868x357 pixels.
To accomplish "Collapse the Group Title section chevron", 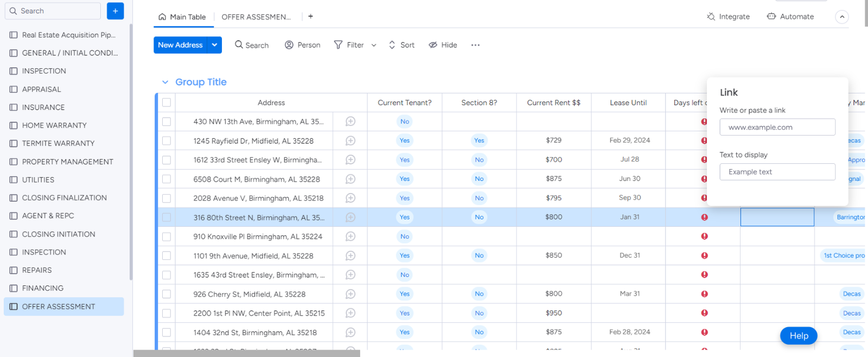I will [x=165, y=82].
